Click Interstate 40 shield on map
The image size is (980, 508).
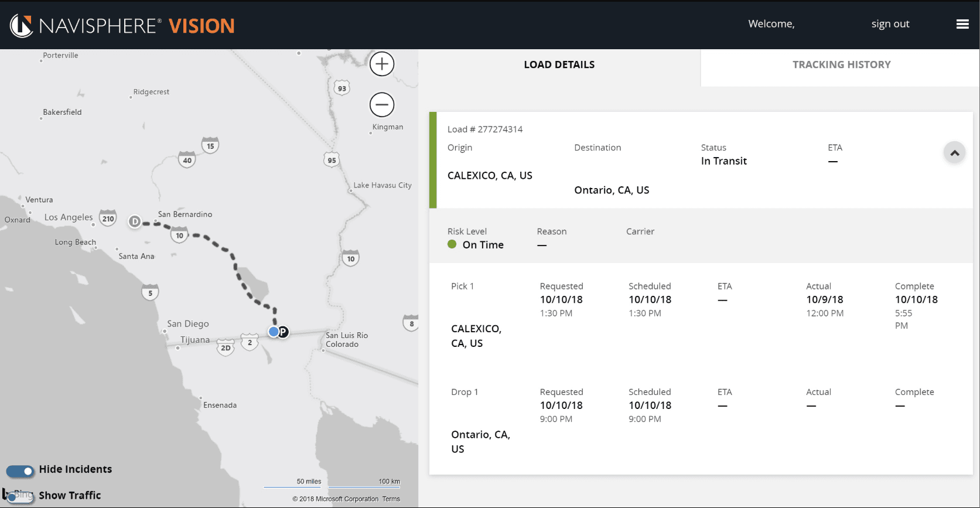[x=187, y=160]
